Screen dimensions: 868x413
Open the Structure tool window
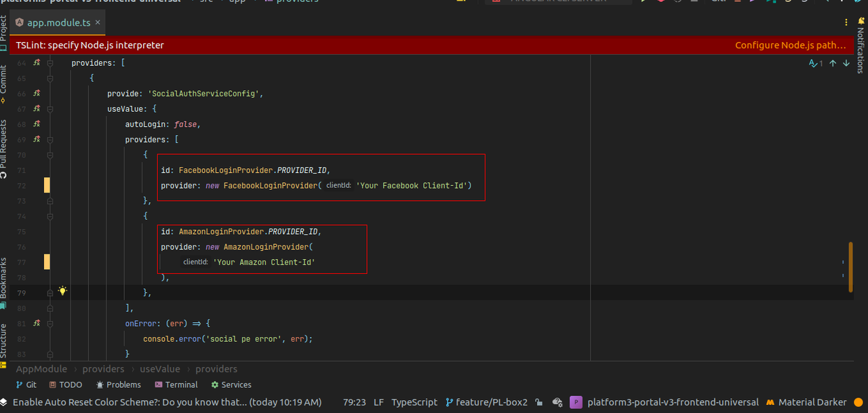(4, 345)
